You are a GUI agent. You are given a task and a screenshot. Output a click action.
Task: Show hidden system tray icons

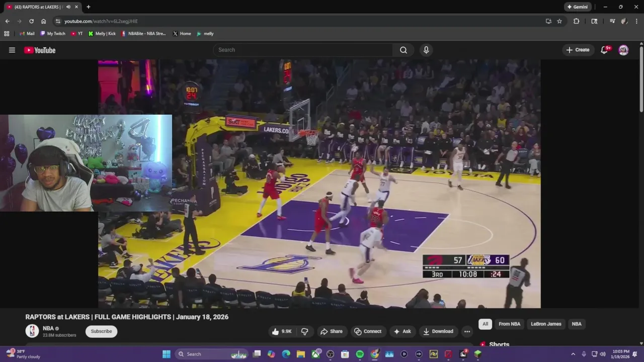point(573,354)
